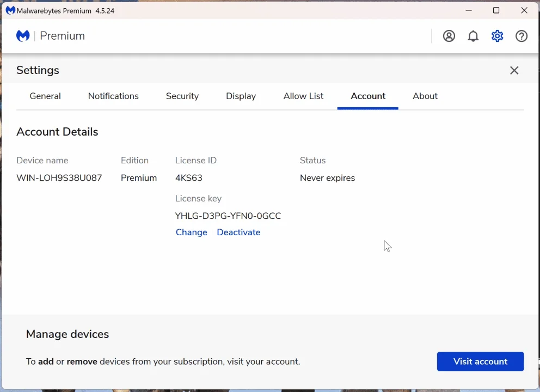The width and height of the screenshot is (540, 392).
Task: Open the Security tab
Action: tap(182, 96)
